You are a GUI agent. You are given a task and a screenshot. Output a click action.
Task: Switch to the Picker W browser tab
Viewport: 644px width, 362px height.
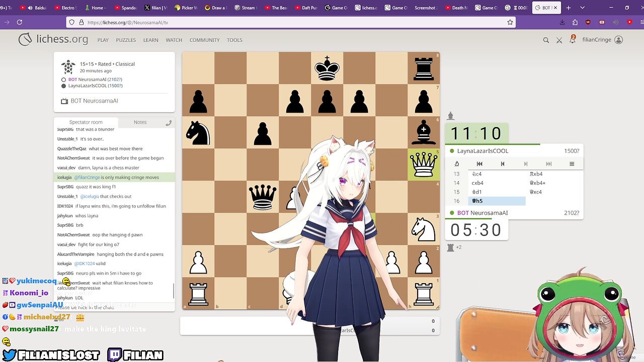click(x=186, y=8)
